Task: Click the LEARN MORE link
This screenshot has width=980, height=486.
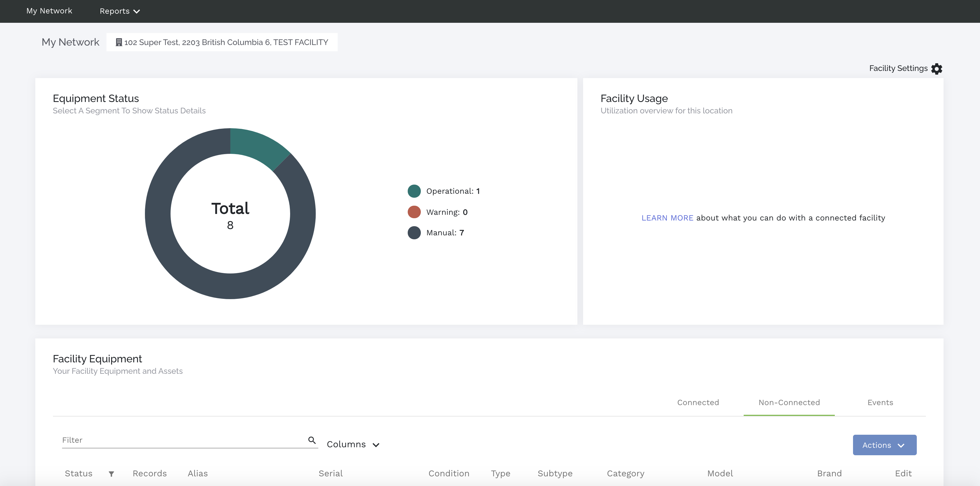Action: tap(667, 218)
